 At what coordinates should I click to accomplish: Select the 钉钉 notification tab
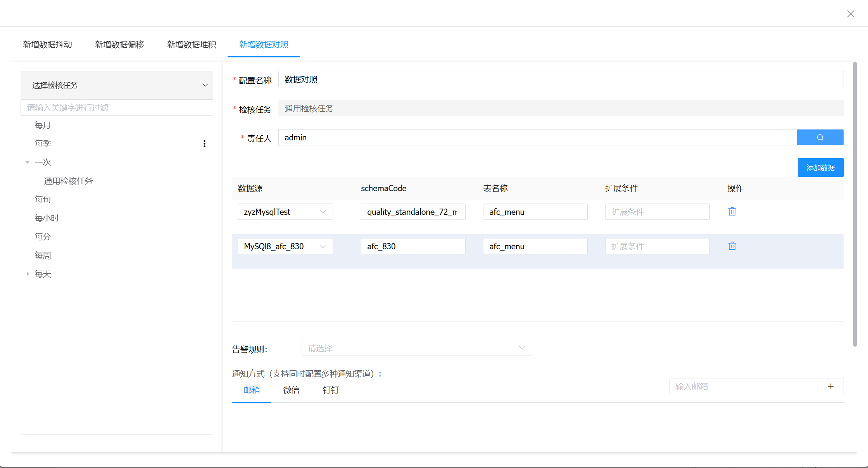click(x=331, y=390)
